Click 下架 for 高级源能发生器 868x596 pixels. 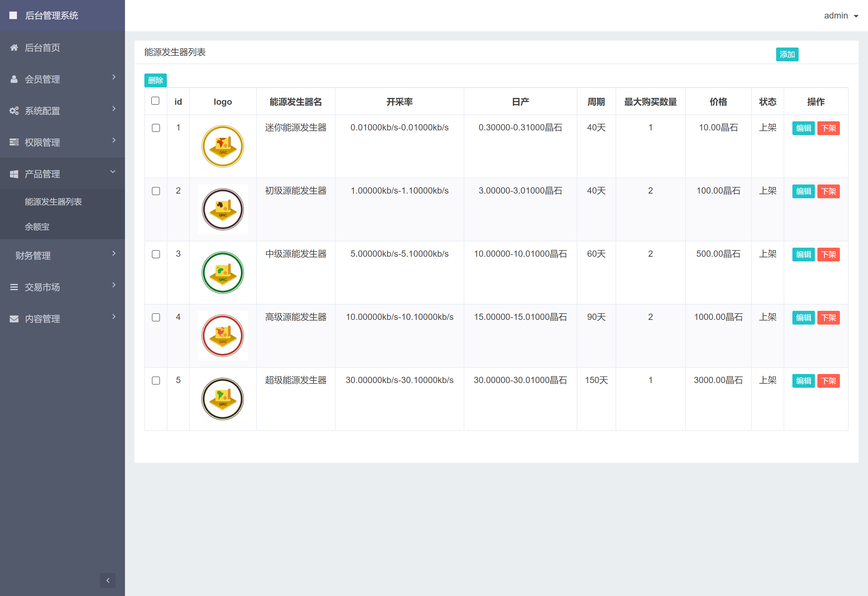click(x=828, y=318)
